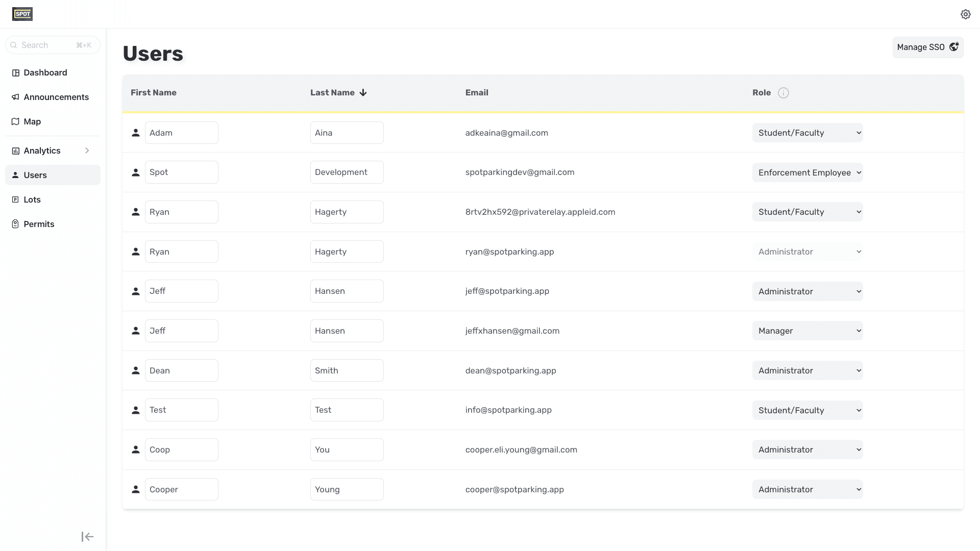Open the Manage SSO page
The height and width of the screenshot is (551, 980).
click(x=927, y=47)
